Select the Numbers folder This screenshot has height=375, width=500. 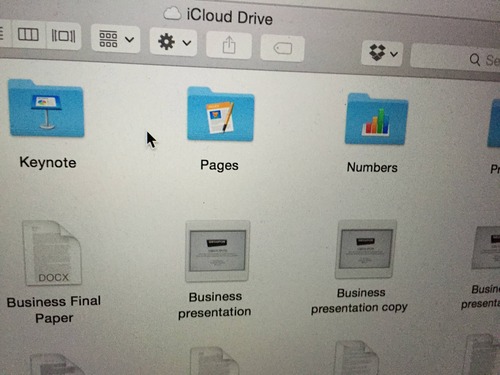pyautogui.click(x=376, y=119)
